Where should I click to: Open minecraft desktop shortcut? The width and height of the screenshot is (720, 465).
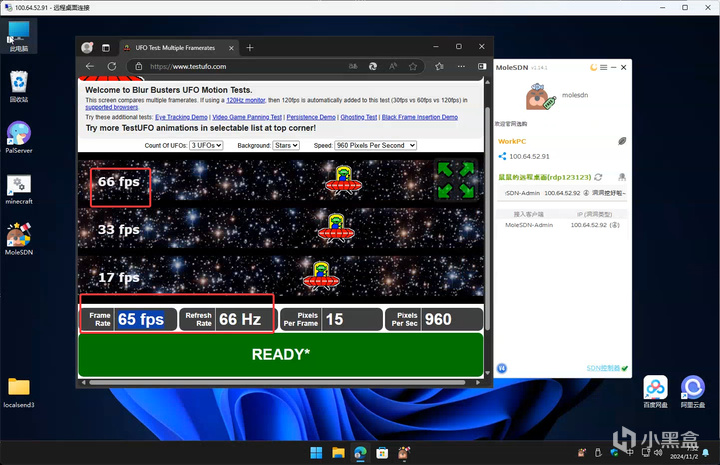pos(19,189)
